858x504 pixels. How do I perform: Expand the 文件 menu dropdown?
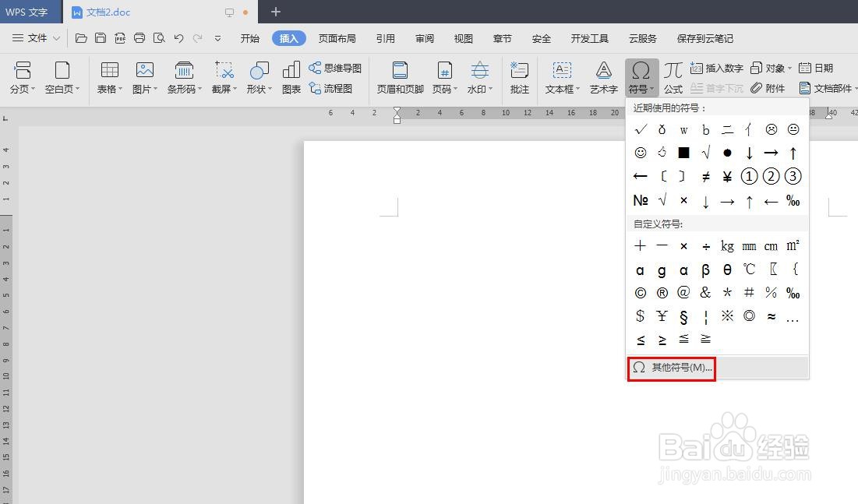[56, 38]
